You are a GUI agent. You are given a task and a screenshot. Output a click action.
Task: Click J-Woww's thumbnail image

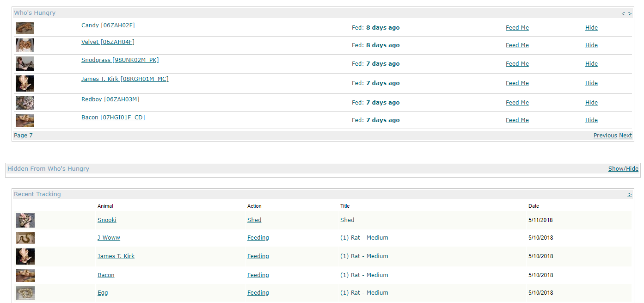coord(25,238)
